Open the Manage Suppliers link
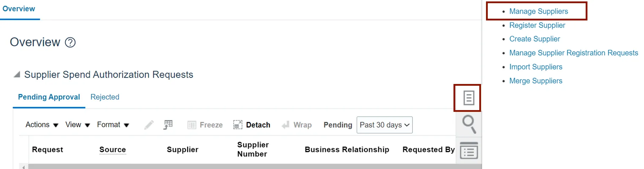The height and width of the screenshot is (169, 644). 538,11
